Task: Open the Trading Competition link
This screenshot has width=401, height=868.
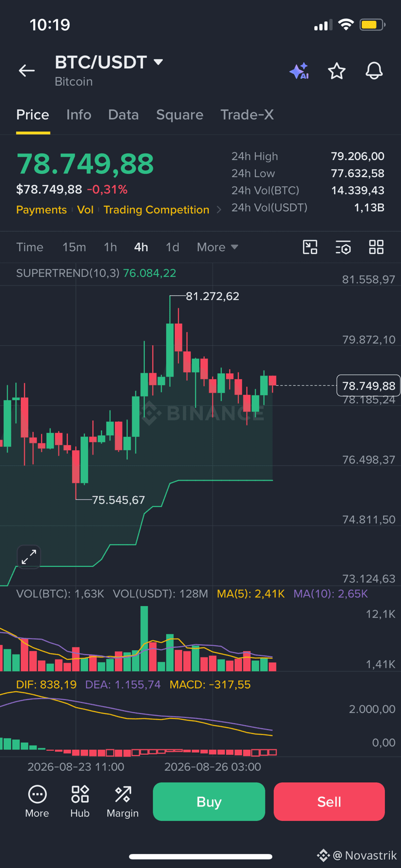Action: coord(156,210)
